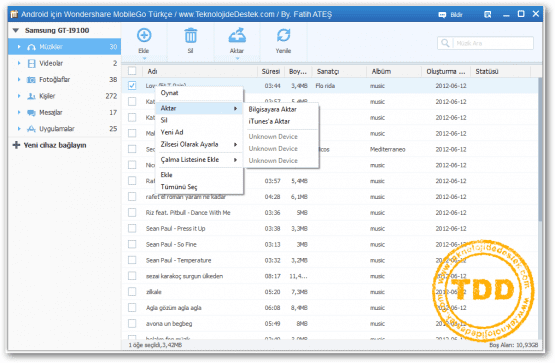Check the box for Sean Paul - Press it Up
The width and height of the screenshot is (555, 363).
click(132, 228)
